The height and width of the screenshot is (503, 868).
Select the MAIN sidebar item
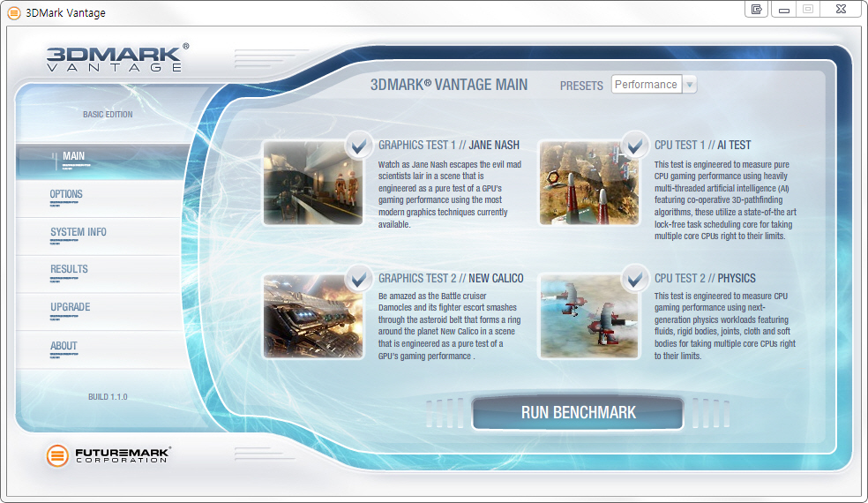coord(103,161)
